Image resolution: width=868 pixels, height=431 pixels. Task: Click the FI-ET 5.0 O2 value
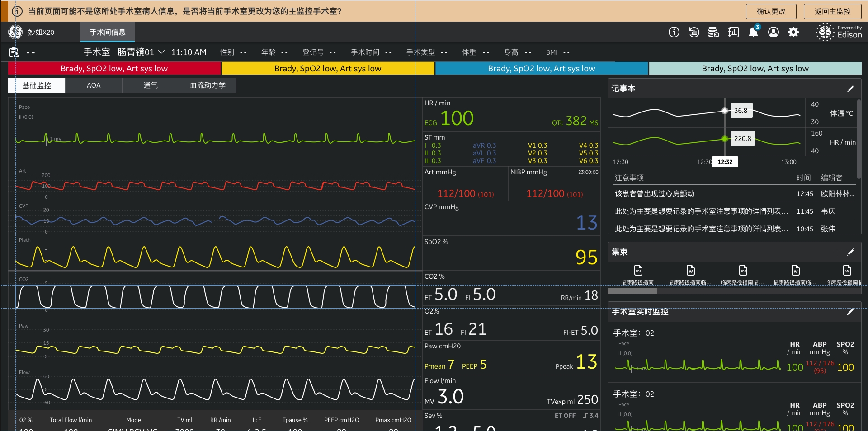580,331
